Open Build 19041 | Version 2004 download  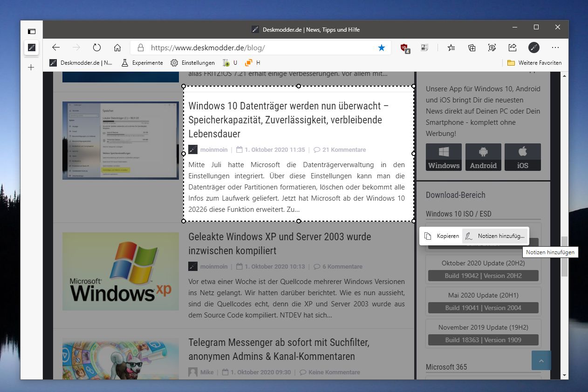[x=483, y=308]
